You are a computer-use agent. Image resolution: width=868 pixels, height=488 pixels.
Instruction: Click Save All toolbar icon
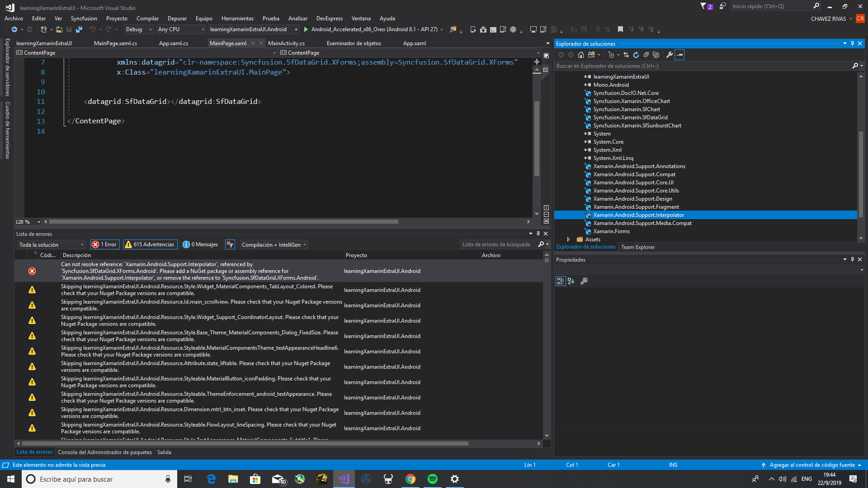[x=79, y=29]
